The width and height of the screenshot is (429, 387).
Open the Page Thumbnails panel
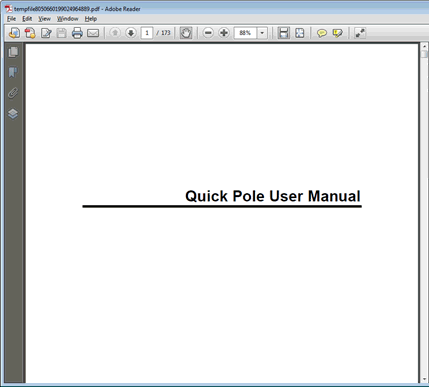tap(13, 52)
